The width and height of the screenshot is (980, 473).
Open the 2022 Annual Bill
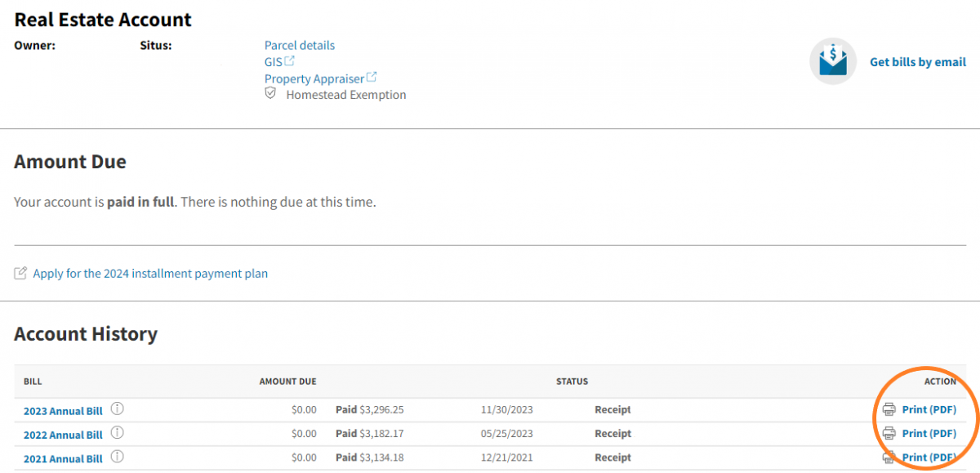point(63,434)
